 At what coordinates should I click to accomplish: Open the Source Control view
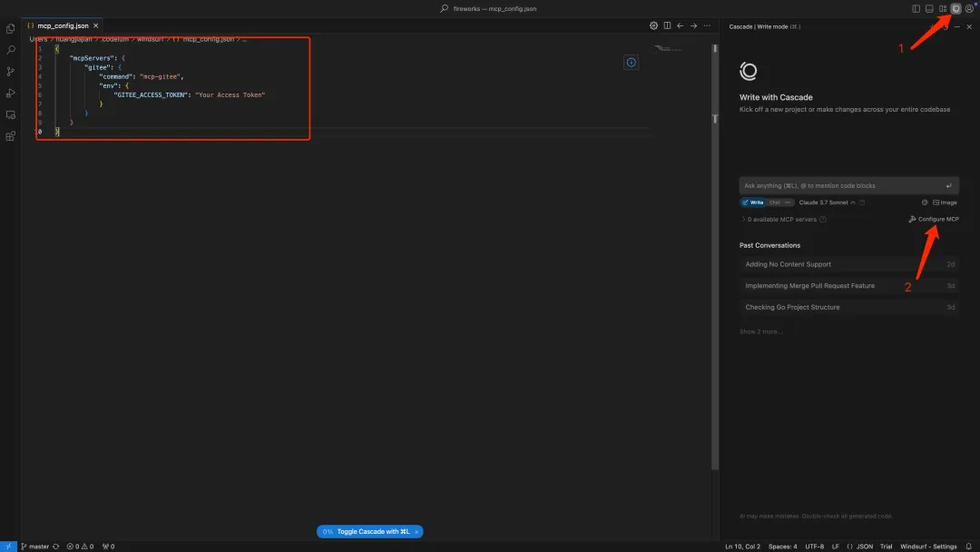coord(11,72)
